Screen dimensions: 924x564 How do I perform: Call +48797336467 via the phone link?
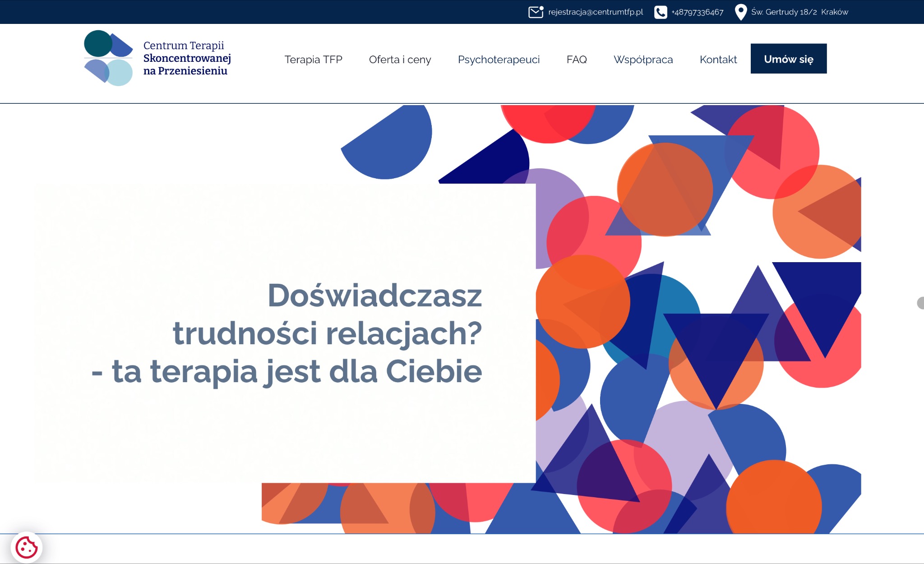(x=697, y=12)
